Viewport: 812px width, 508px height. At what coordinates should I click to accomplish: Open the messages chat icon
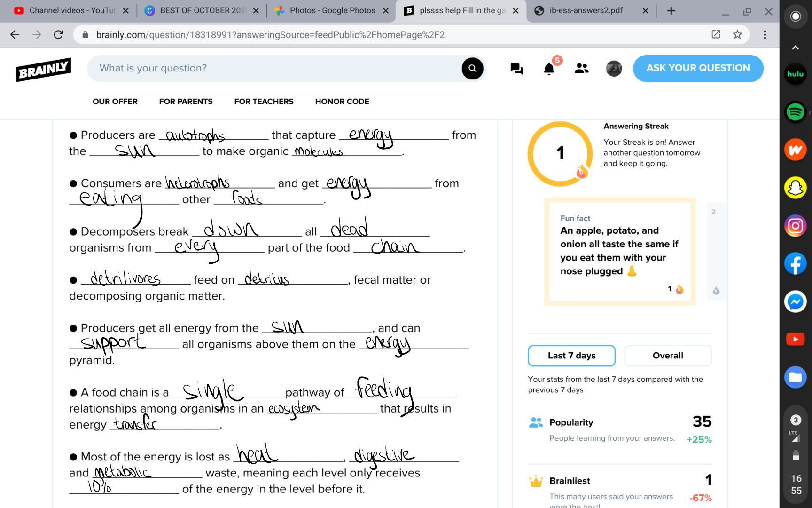(x=516, y=69)
